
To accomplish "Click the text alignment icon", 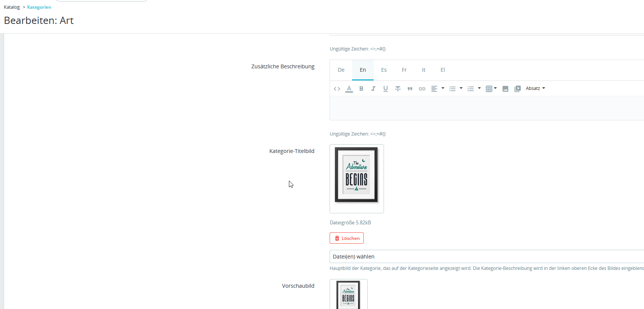I will click(434, 89).
